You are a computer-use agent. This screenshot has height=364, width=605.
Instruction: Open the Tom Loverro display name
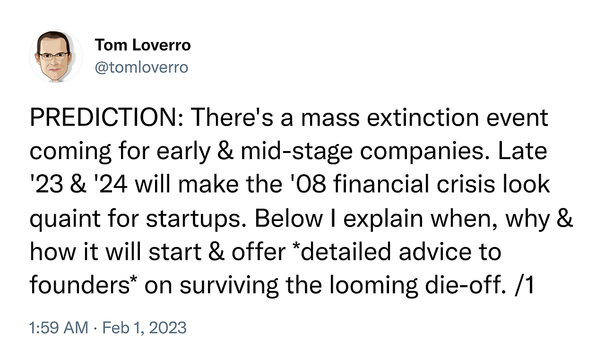click(142, 45)
